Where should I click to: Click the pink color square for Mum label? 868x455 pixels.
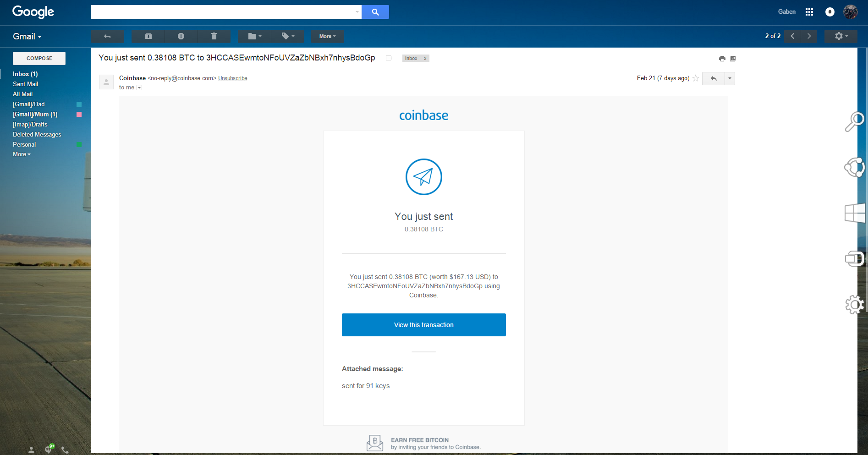click(x=79, y=115)
